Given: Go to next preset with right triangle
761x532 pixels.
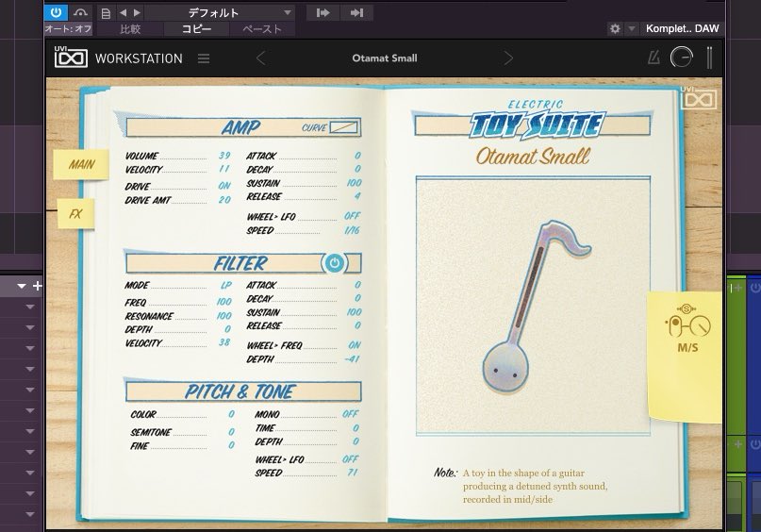Looking at the screenshot, I should [137, 12].
